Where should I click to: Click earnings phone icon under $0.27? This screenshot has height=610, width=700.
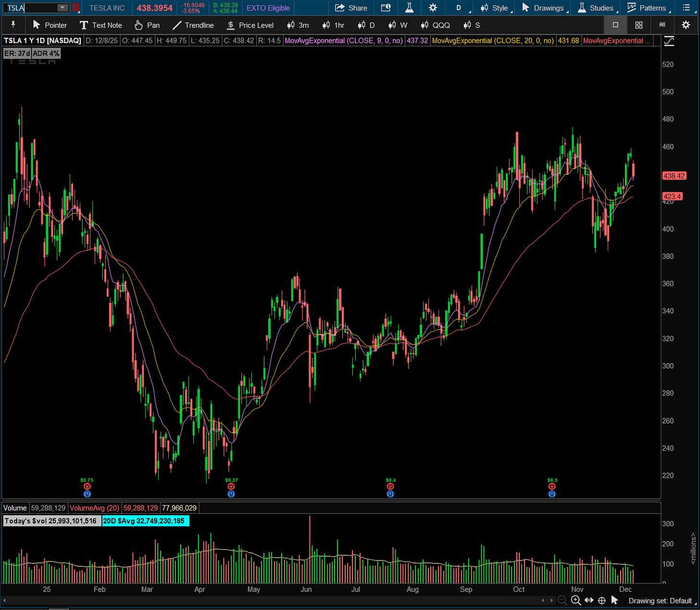coord(231,487)
